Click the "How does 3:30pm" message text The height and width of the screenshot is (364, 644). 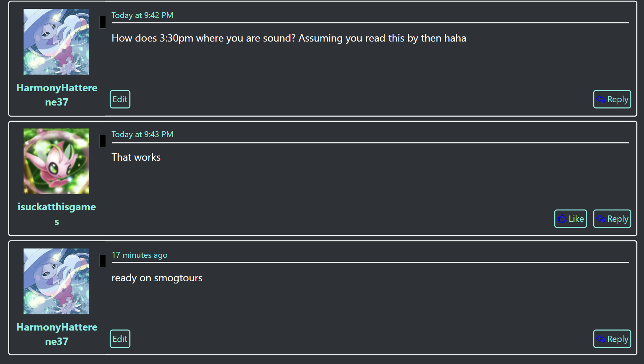(x=289, y=38)
